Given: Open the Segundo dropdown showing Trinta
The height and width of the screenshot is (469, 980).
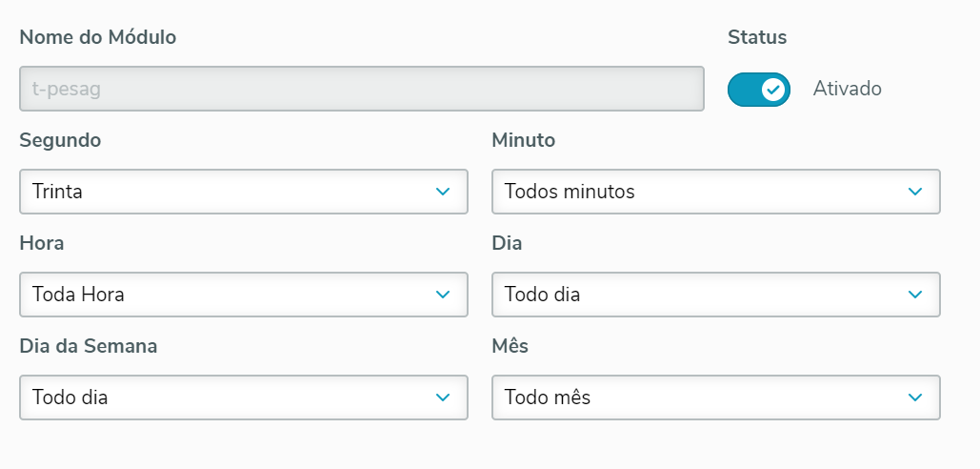Looking at the screenshot, I should (x=243, y=192).
